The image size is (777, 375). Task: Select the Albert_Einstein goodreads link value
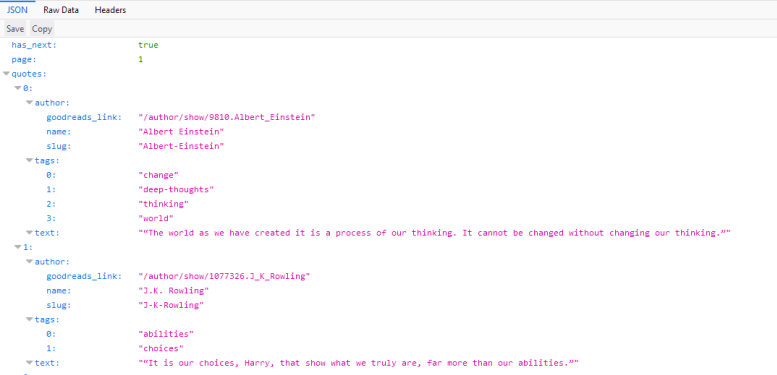pyautogui.click(x=226, y=117)
